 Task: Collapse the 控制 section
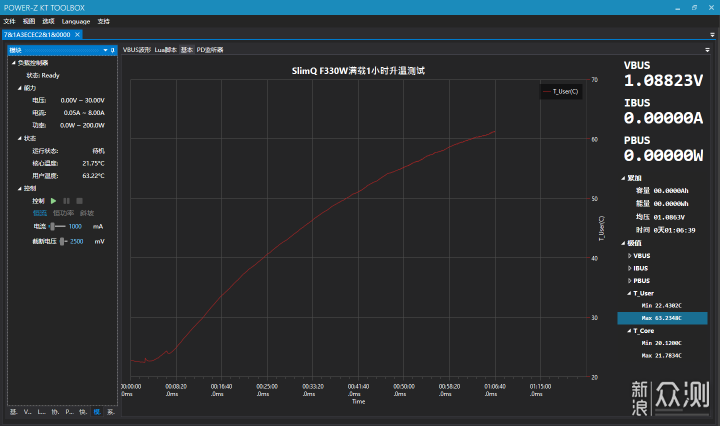[19, 188]
